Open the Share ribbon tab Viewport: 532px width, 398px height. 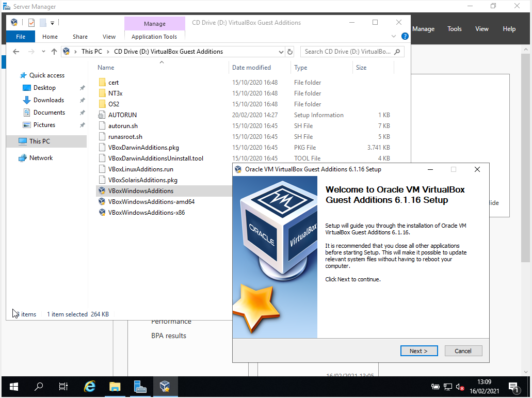80,37
